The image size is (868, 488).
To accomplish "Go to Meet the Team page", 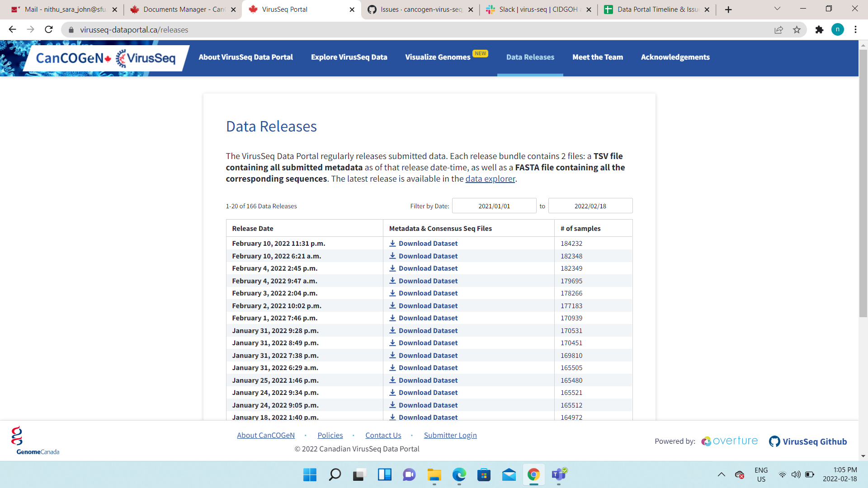I will tap(598, 57).
